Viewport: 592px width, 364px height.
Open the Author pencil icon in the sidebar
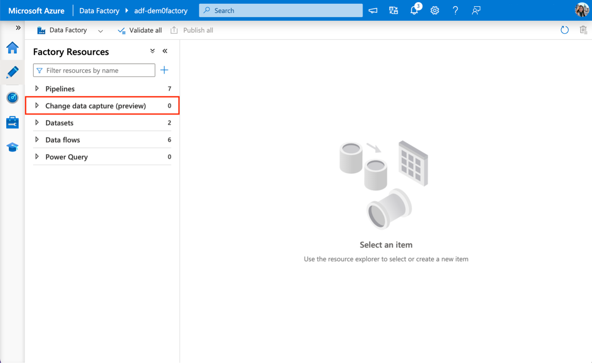click(12, 72)
